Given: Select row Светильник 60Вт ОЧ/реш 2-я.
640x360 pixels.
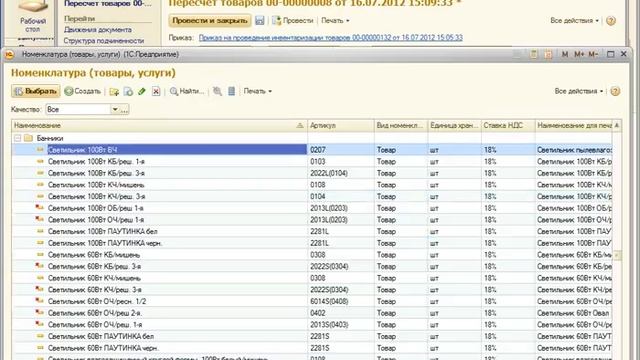Looking at the screenshot, I should 312,313.
